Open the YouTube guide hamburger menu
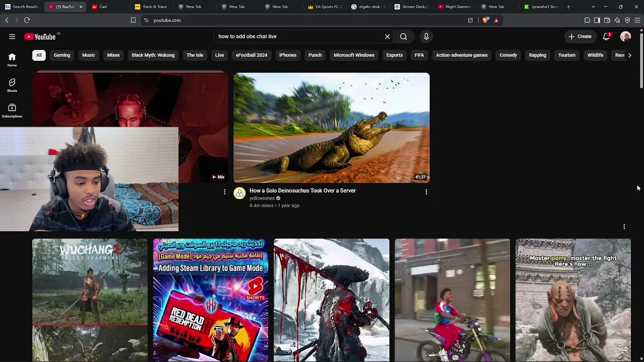This screenshot has width=644, height=362. (12, 36)
